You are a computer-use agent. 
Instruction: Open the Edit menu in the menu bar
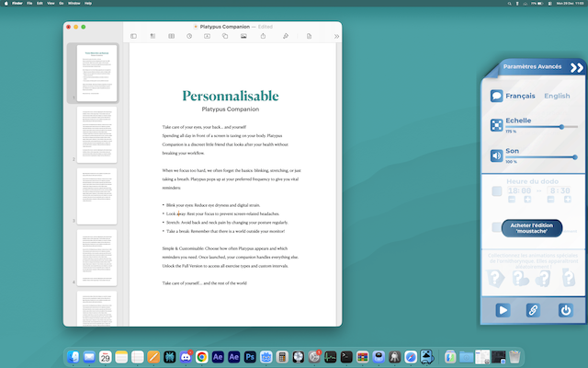click(41, 4)
